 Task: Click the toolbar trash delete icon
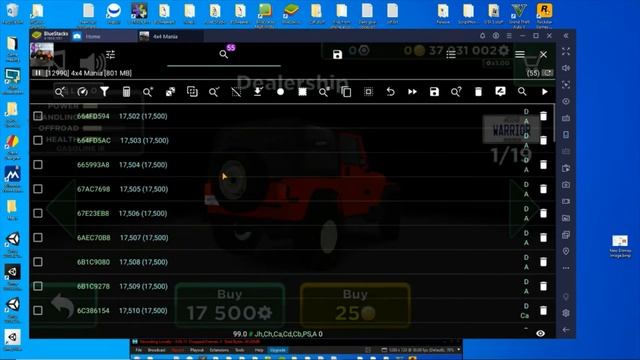478,92
